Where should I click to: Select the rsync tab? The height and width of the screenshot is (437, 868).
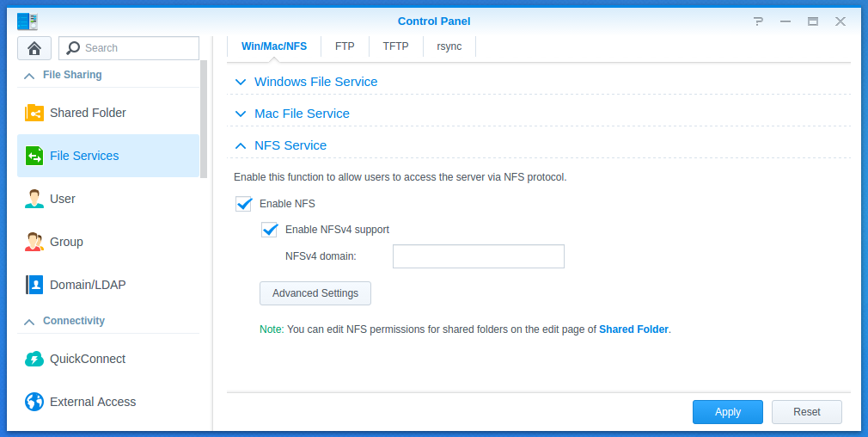[x=449, y=46]
